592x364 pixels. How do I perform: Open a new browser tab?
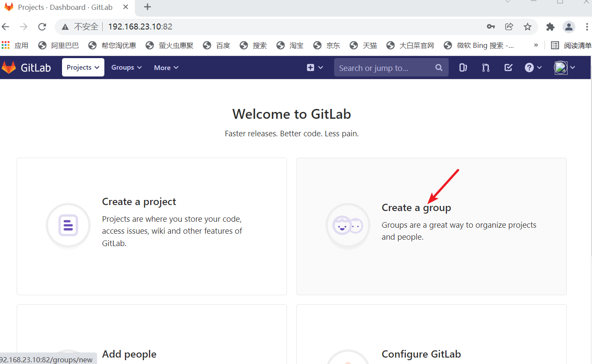click(x=147, y=7)
